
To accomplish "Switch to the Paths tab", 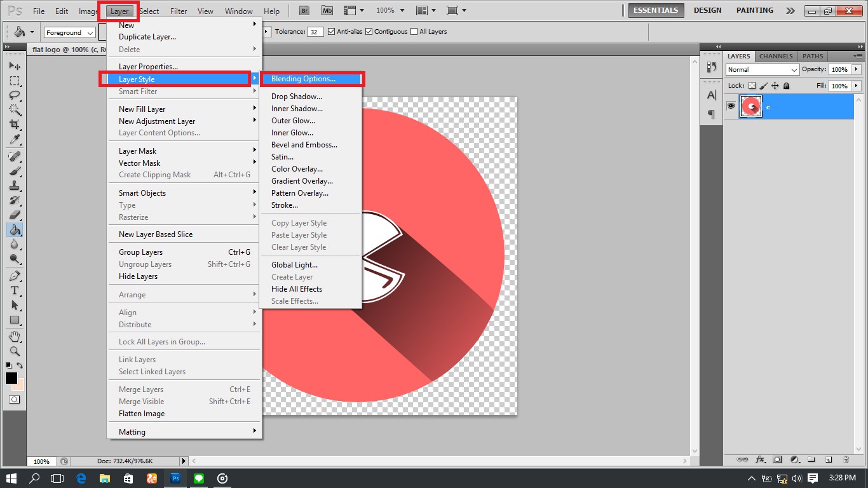I will (813, 56).
